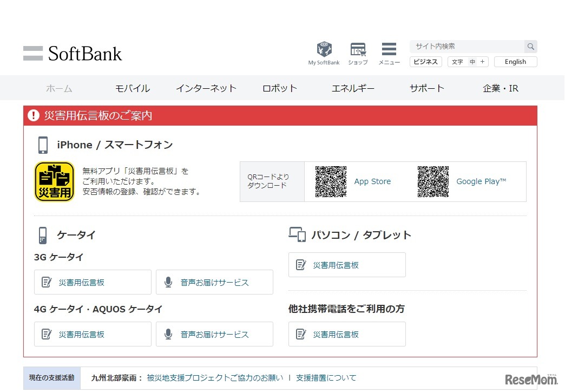Open 4G ケータイ 音声お届けサービス button

coord(214,334)
